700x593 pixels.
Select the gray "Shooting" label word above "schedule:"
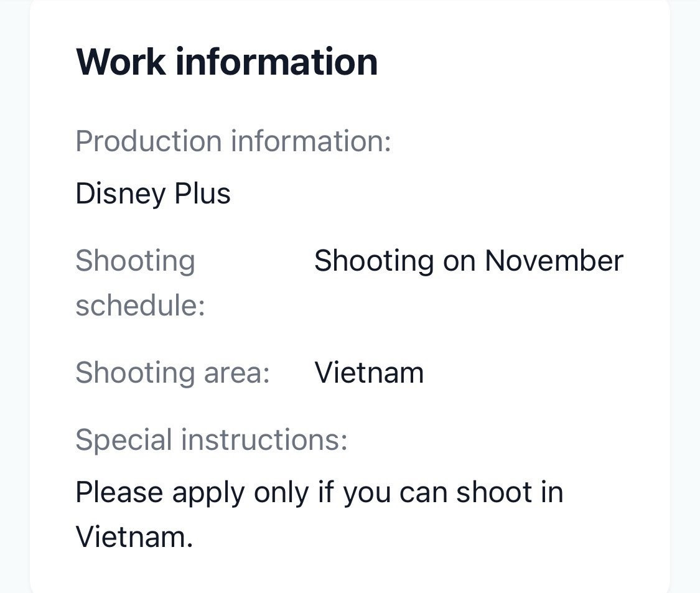tap(135, 261)
